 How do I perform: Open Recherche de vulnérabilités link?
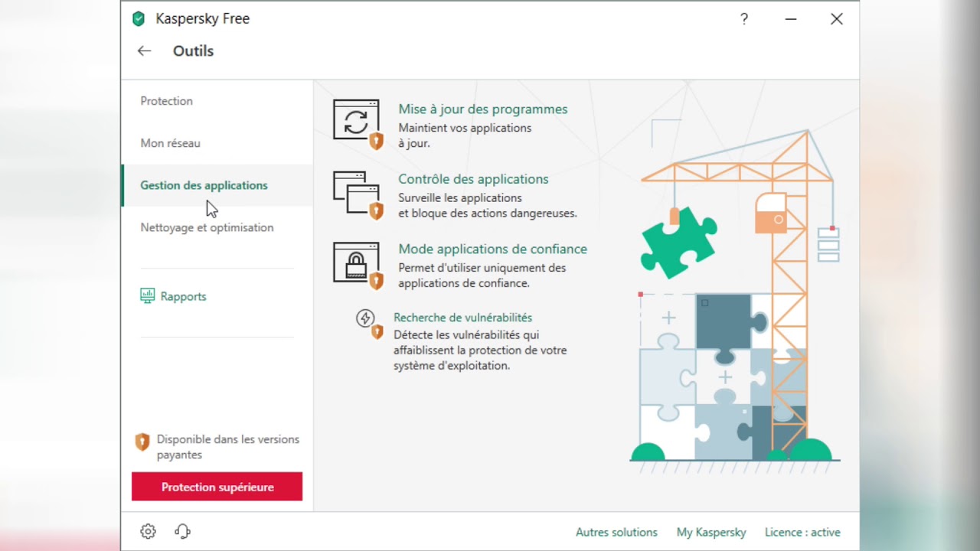click(462, 318)
